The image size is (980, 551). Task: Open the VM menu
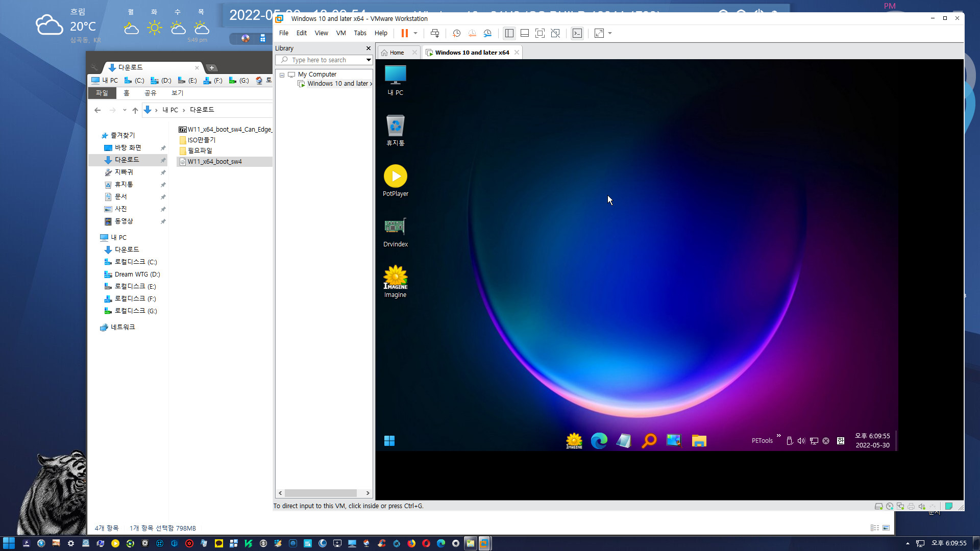click(x=341, y=33)
